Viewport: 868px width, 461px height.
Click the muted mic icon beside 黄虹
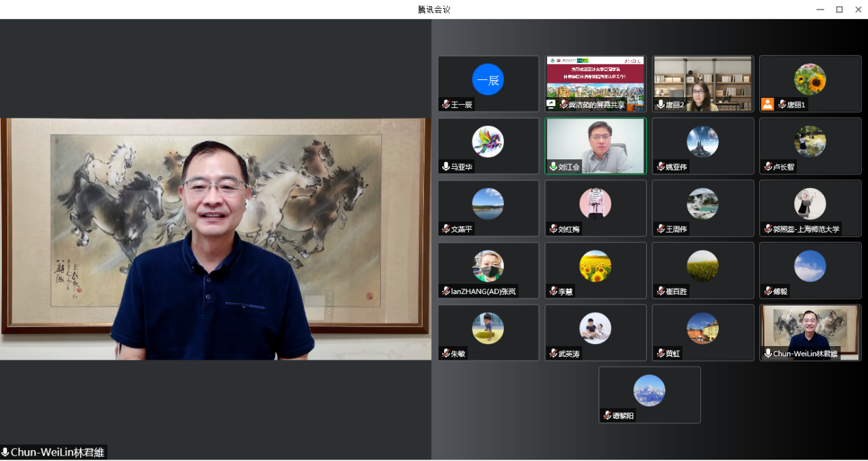661,354
